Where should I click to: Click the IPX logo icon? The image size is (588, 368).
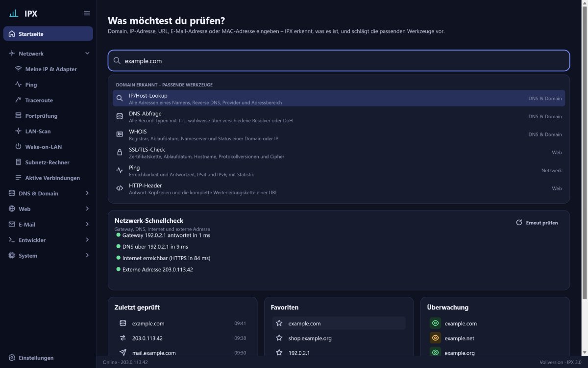click(14, 13)
